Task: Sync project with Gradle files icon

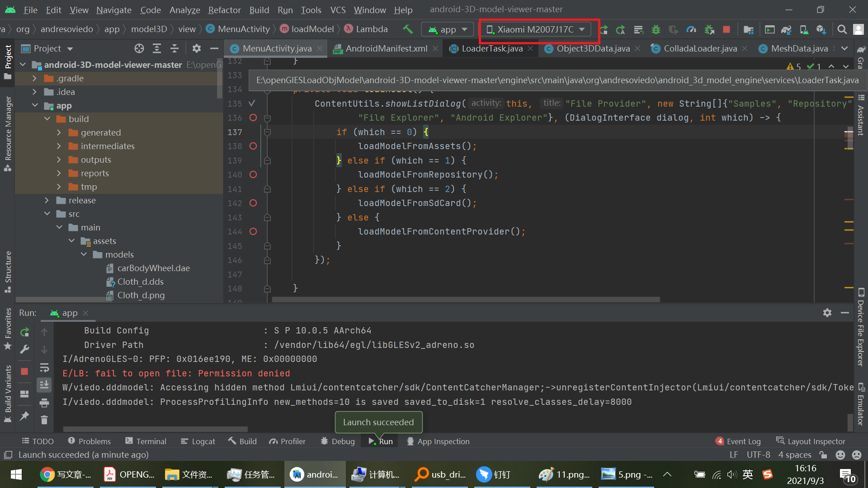Action: [x=786, y=29]
